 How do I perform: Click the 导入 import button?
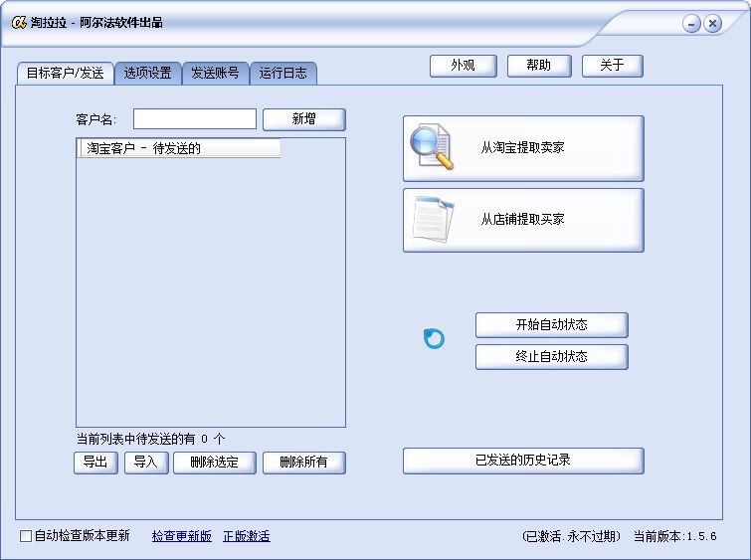pyautogui.click(x=146, y=463)
